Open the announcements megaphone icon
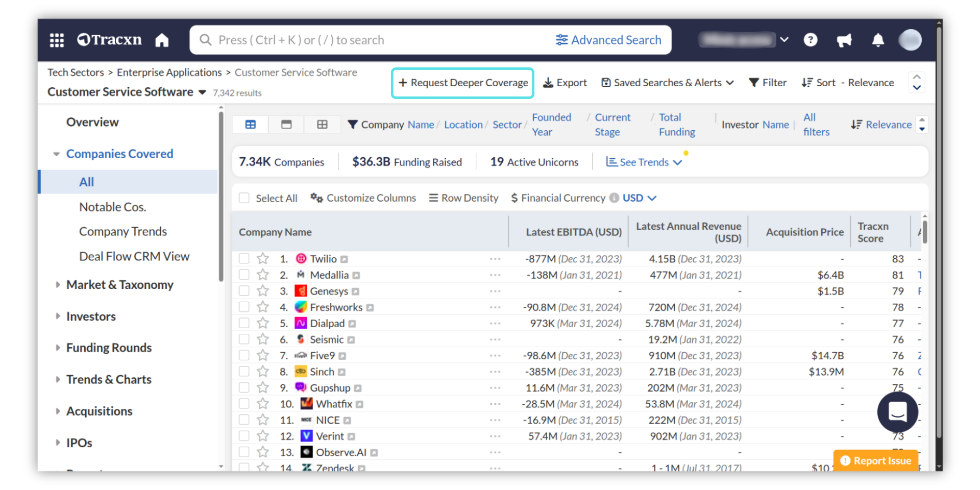The height and width of the screenshot is (490, 980). point(844,40)
